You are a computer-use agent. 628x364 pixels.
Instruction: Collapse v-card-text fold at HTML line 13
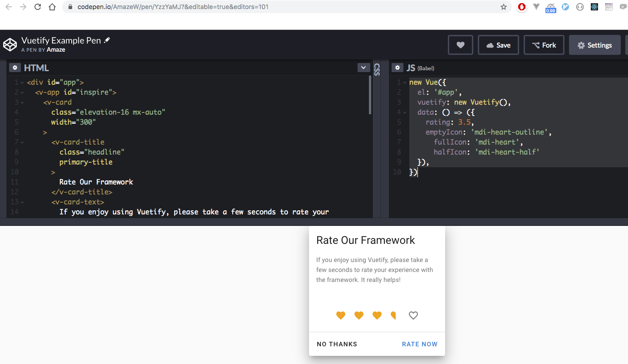click(23, 202)
